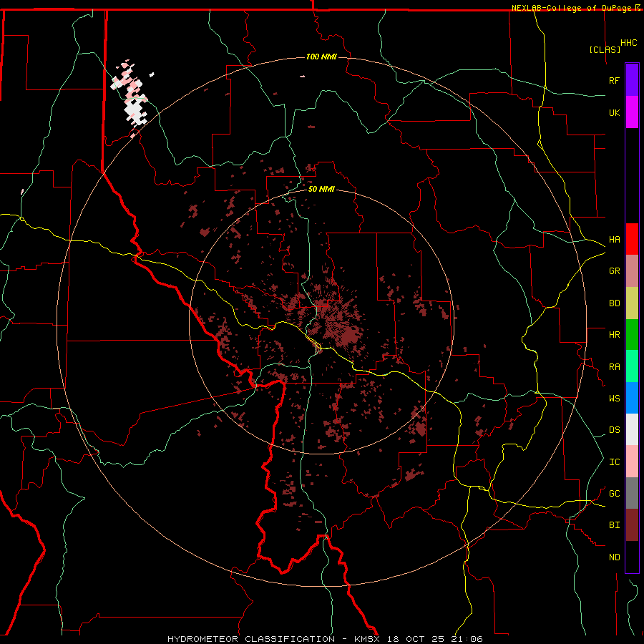644x644 pixels.
Task: Click the BI legend label
Action: [x=614, y=525]
